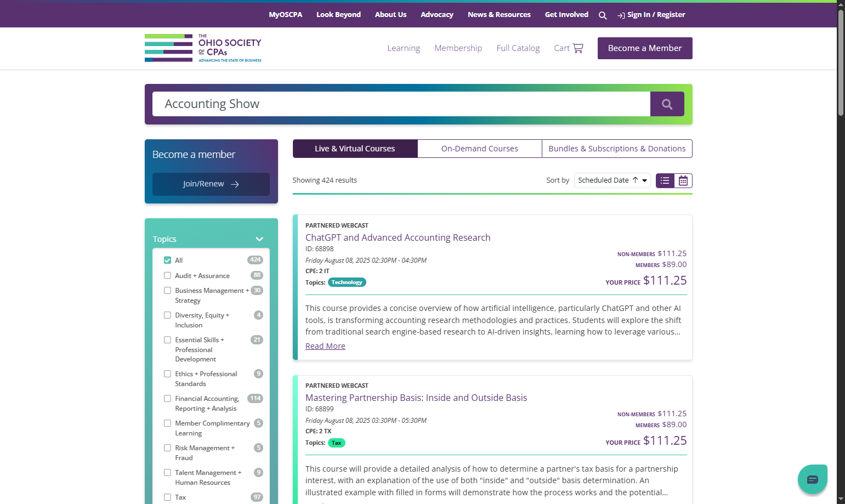Screen dimensions: 845x504
Task: Open Advocacy menu item
Action: point(437,15)
